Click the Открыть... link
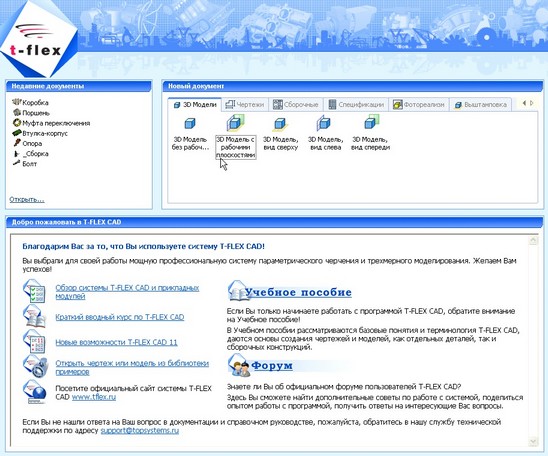Image resolution: width=548 pixels, height=456 pixels. pyautogui.click(x=27, y=200)
